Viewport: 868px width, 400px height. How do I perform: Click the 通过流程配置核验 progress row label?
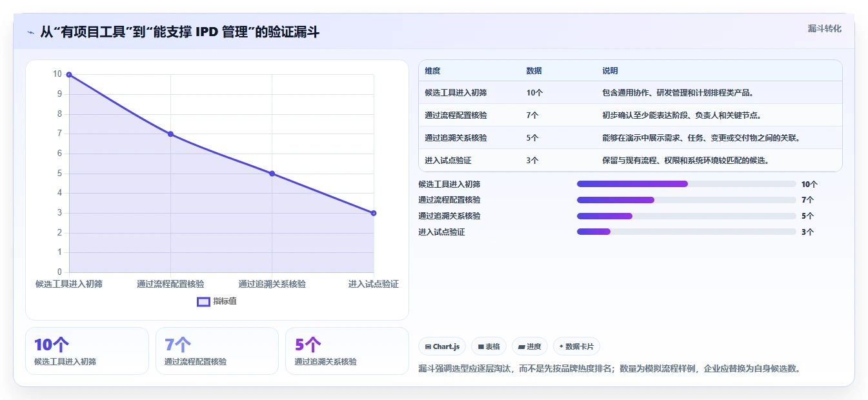point(449,200)
